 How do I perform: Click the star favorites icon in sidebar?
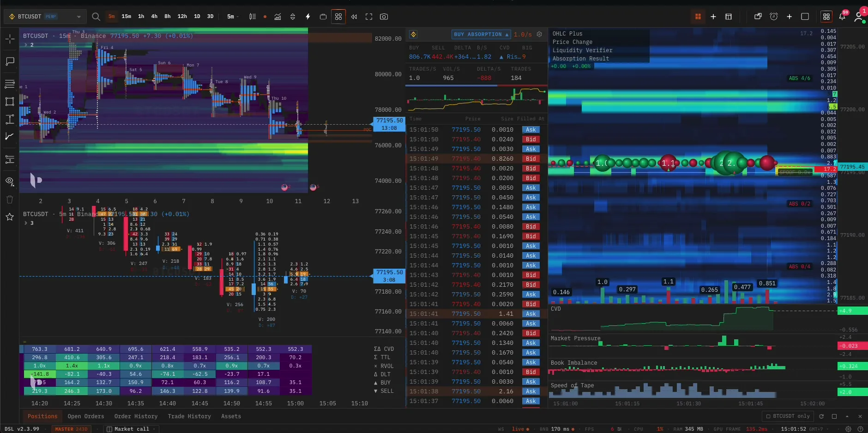pyautogui.click(x=10, y=217)
